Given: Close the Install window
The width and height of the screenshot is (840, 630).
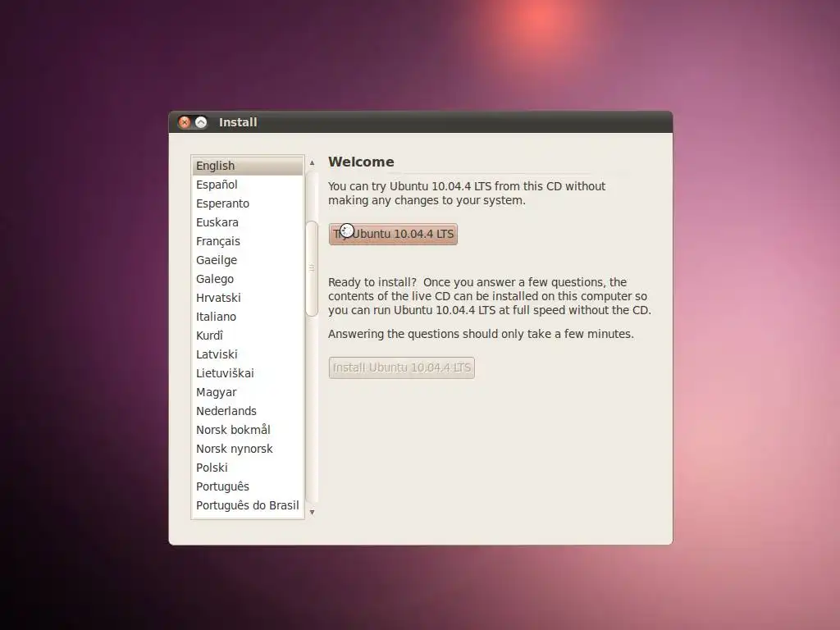Looking at the screenshot, I should pos(185,122).
